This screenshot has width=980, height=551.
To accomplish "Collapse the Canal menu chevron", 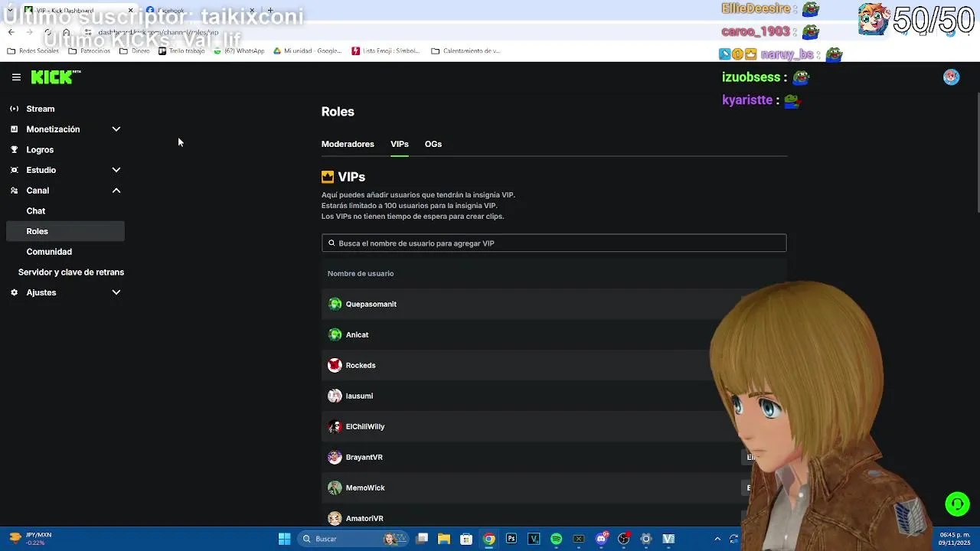I will click(x=116, y=191).
